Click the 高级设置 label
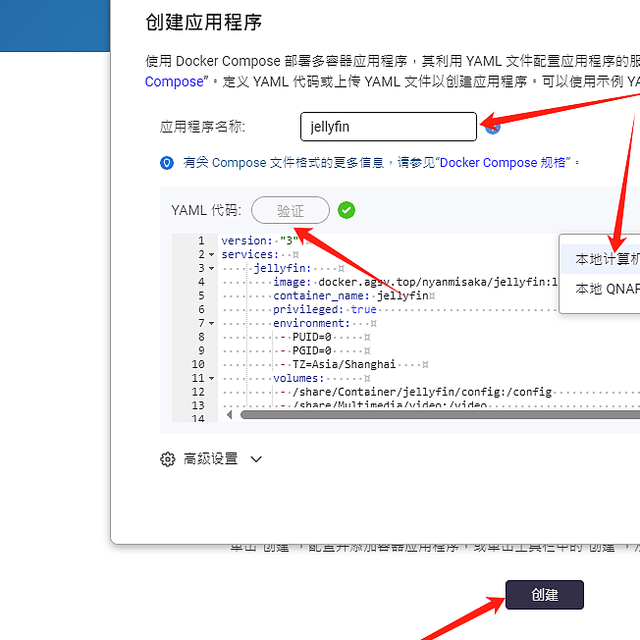Image resolution: width=640 pixels, height=640 pixels. (211, 459)
